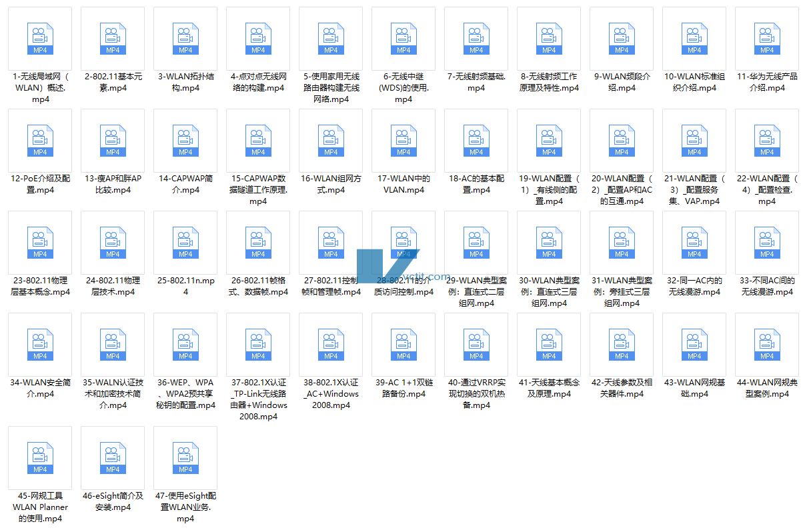The width and height of the screenshot is (809, 532).
Task: Select icon of 44-WLAN网规典型案例
Action: coord(767,345)
